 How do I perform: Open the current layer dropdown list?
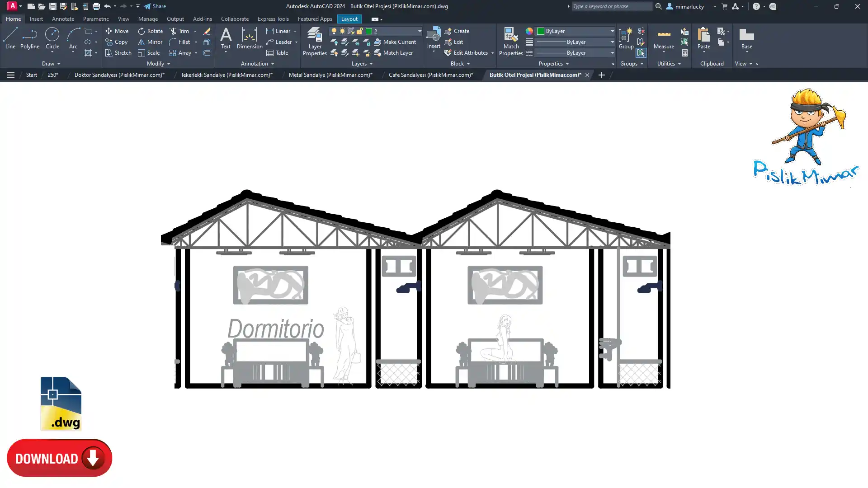(x=419, y=31)
